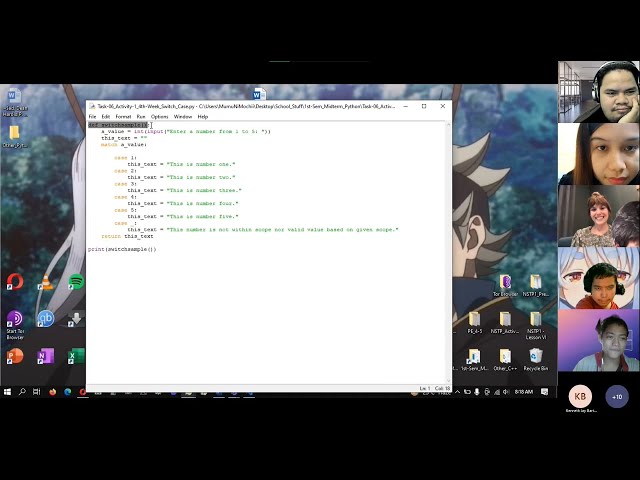
Task: Select the participant tile with floral blouse
Action: [598, 216]
